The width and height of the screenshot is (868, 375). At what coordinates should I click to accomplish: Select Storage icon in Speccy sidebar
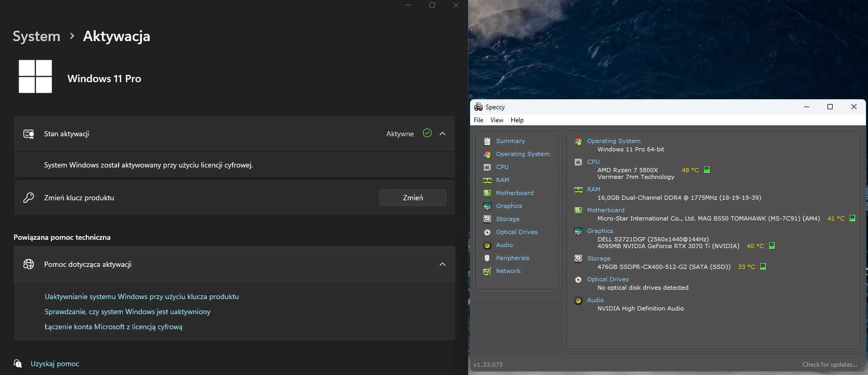(x=487, y=219)
